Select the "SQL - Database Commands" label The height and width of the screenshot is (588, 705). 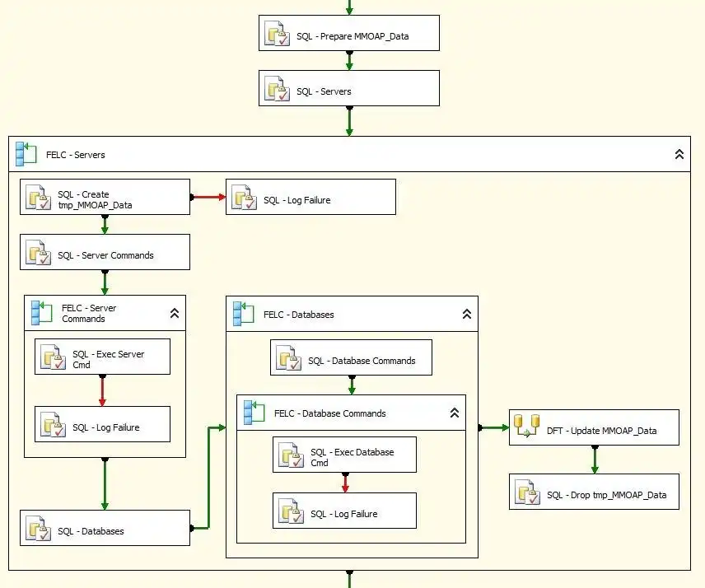(362, 361)
